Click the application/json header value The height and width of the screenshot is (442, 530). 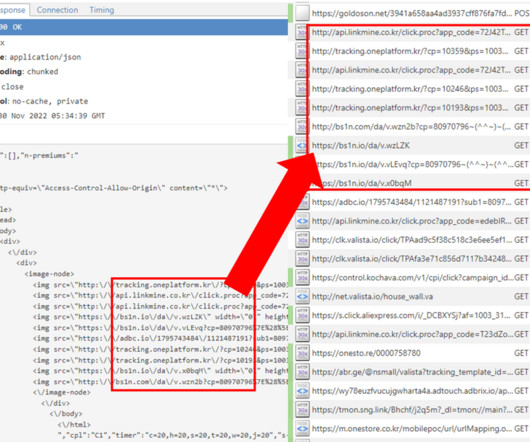point(45,57)
